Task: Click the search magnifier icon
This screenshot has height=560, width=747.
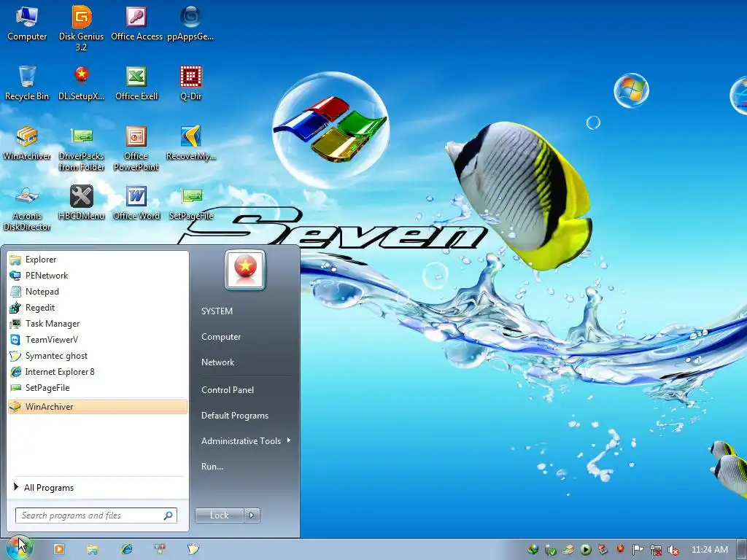Action: [169, 516]
